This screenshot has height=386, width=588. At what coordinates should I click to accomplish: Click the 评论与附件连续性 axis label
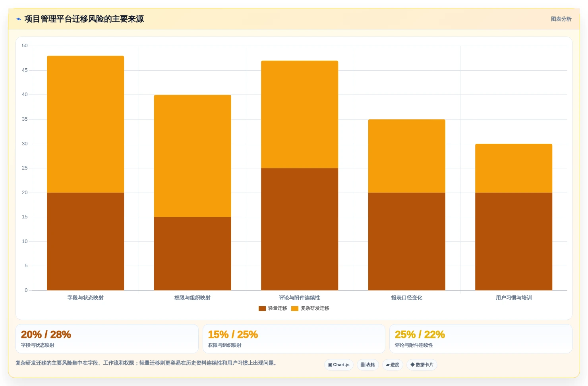tap(300, 298)
